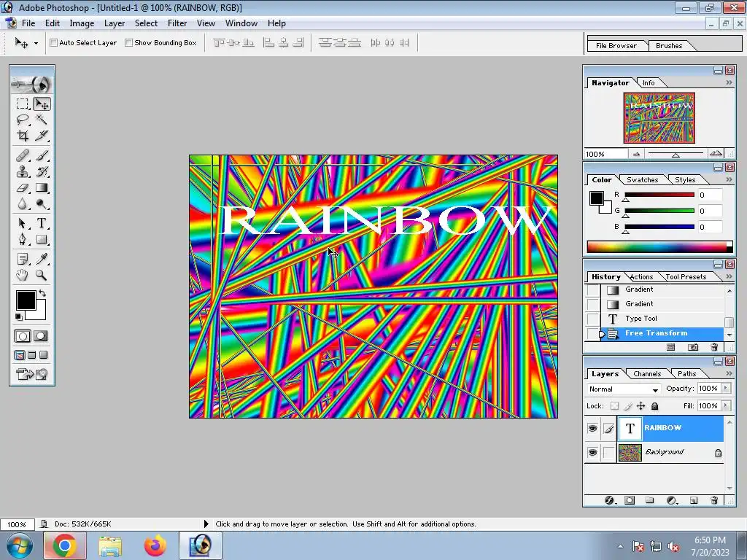This screenshot has height=560, width=747.
Task: Select the Rectangular Marquee tool
Action: (23, 104)
